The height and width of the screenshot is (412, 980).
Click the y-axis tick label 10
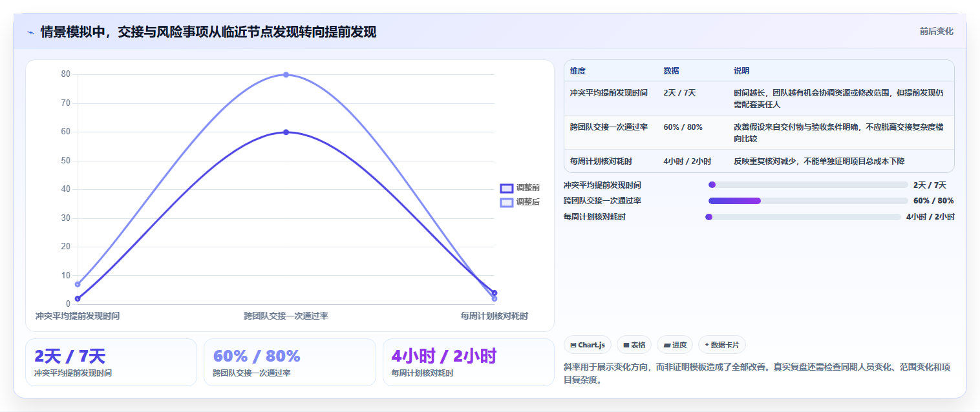click(x=66, y=275)
